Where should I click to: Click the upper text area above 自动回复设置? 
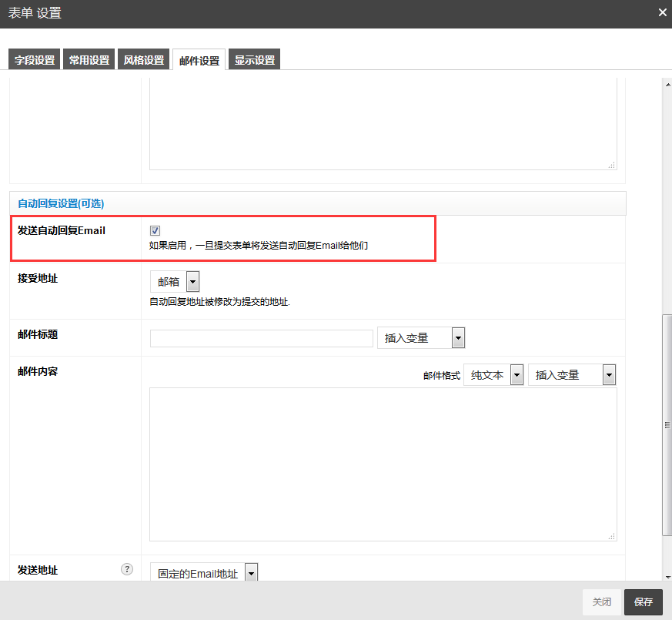point(383,124)
